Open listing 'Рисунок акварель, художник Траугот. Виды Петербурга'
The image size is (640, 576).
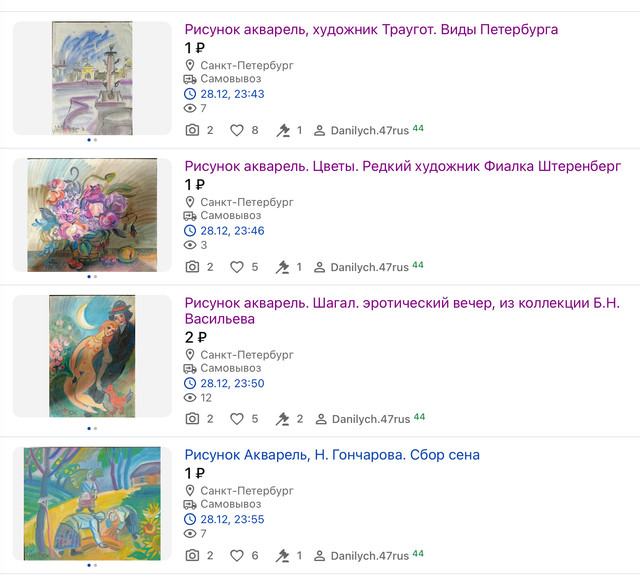point(371,29)
